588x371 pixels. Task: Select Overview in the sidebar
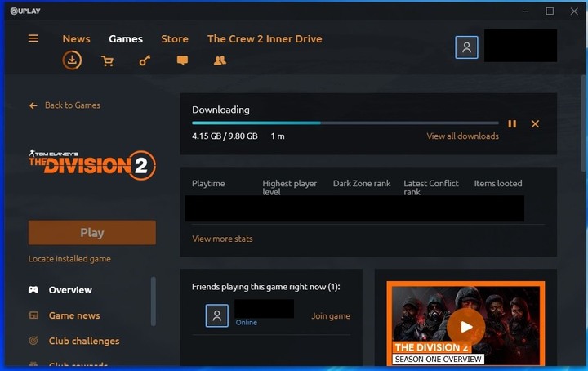(70, 290)
